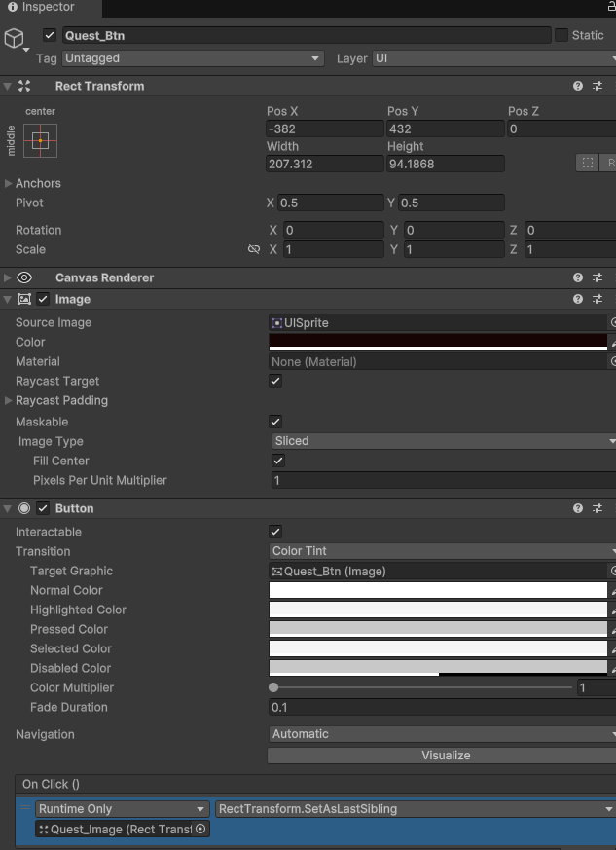Open object picker for Material field
The width and height of the screenshot is (616, 850).
pos(613,361)
